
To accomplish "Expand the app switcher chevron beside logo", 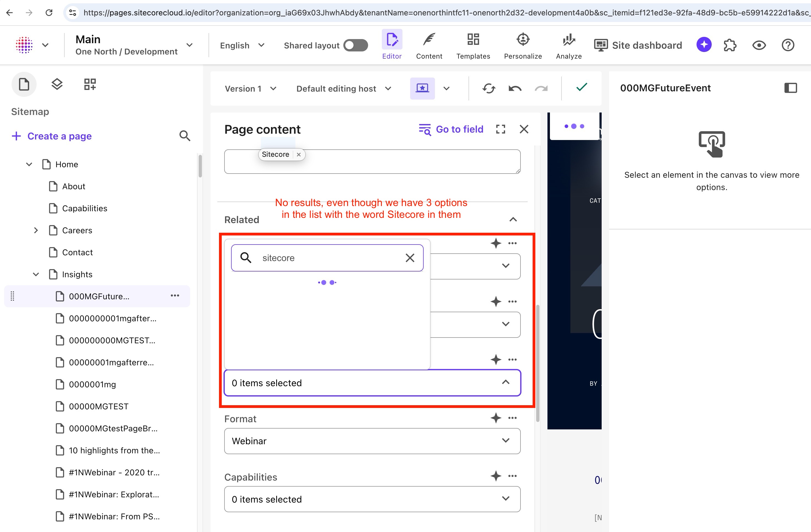I will (45, 45).
